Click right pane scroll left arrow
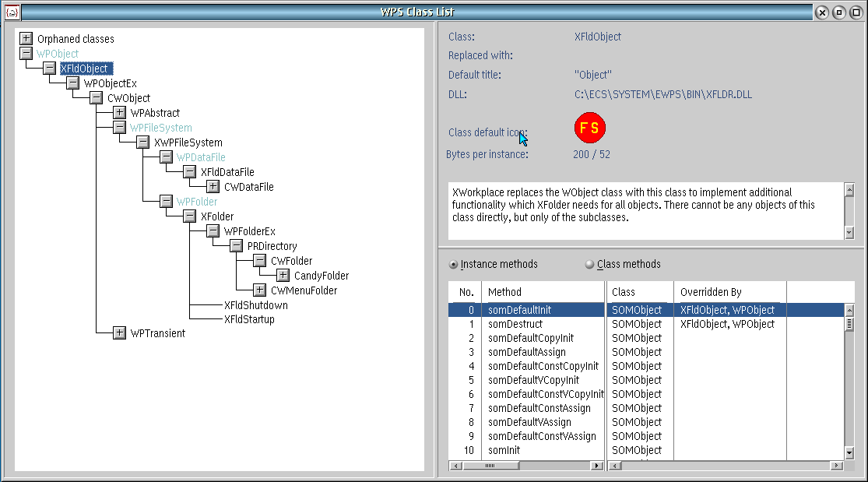The height and width of the screenshot is (482, 868). [x=614, y=466]
